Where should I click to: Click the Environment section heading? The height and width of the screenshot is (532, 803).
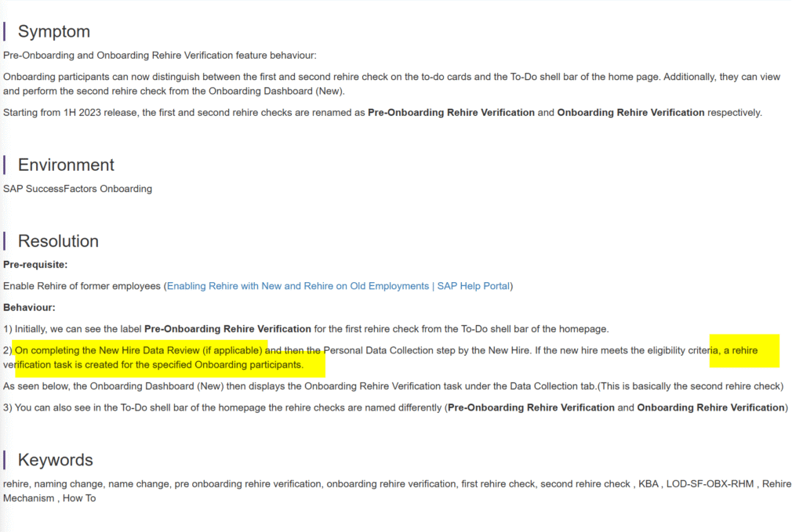[x=66, y=165]
